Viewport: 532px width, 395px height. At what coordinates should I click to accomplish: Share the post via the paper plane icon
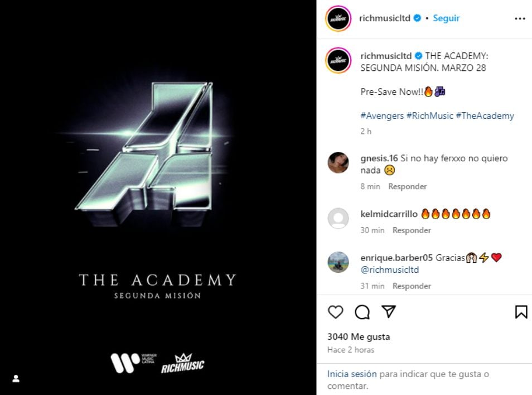pos(389,311)
